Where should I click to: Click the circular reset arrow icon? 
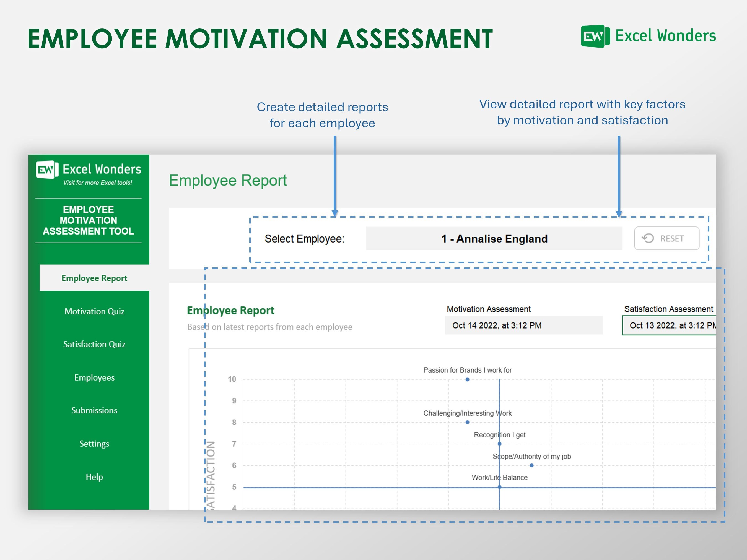648,238
